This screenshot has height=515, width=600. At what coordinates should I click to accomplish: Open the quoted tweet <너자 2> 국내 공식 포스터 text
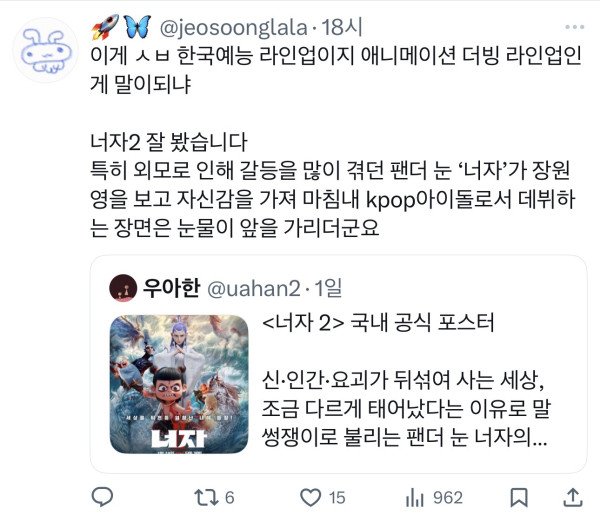pyautogui.click(x=378, y=322)
